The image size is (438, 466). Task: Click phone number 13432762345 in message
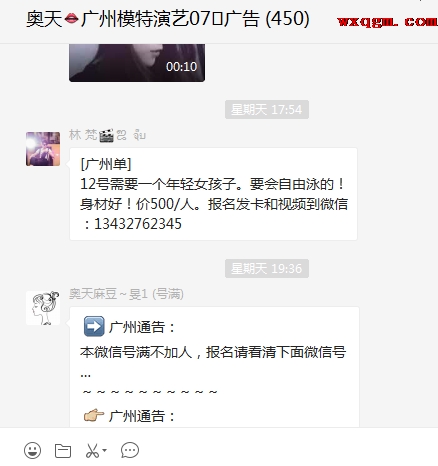click(138, 224)
